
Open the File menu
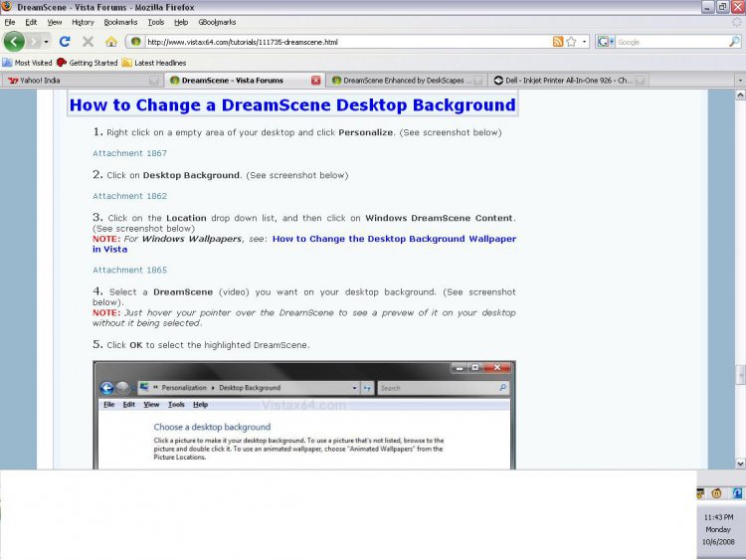click(x=10, y=22)
